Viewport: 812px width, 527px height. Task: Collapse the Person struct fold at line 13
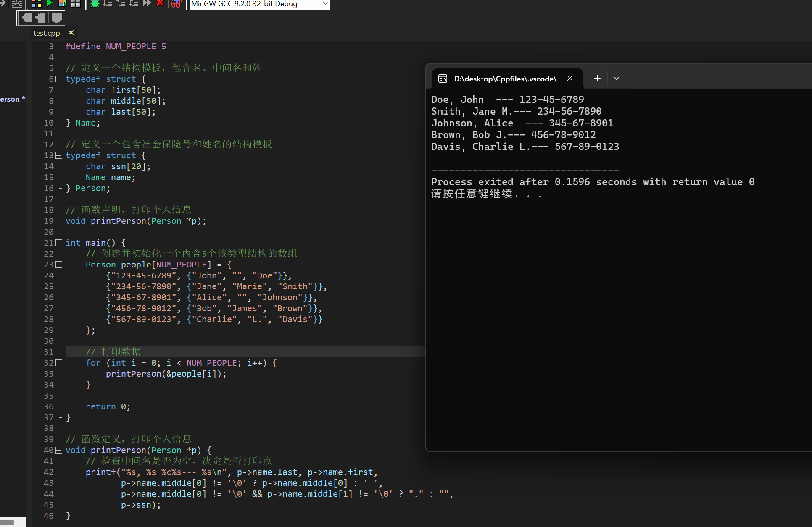click(59, 155)
